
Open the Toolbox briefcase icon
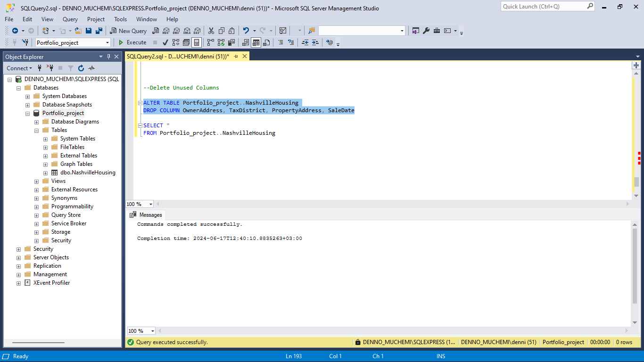[437, 31]
